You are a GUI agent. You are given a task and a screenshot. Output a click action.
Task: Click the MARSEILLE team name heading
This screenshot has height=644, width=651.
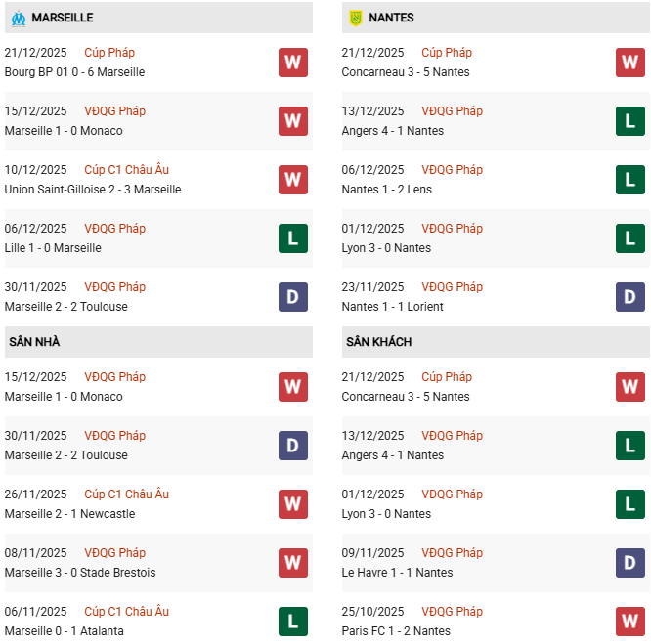pyautogui.click(x=63, y=18)
